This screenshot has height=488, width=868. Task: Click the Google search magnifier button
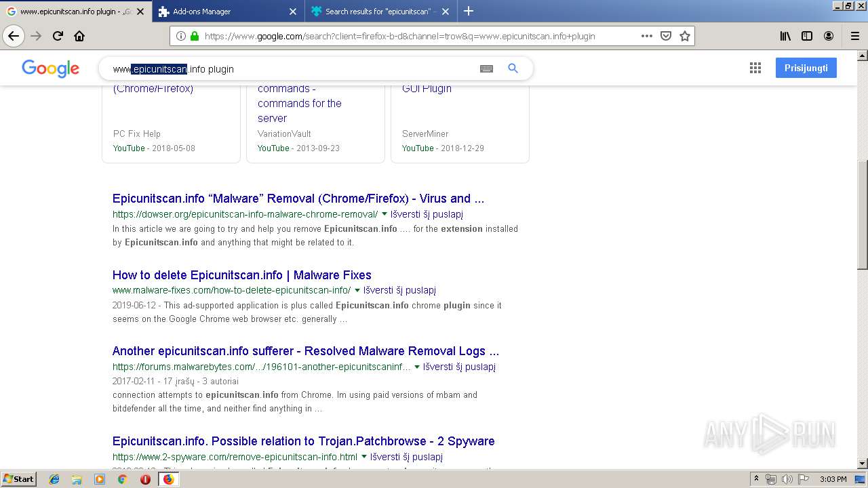[x=513, y=68]
